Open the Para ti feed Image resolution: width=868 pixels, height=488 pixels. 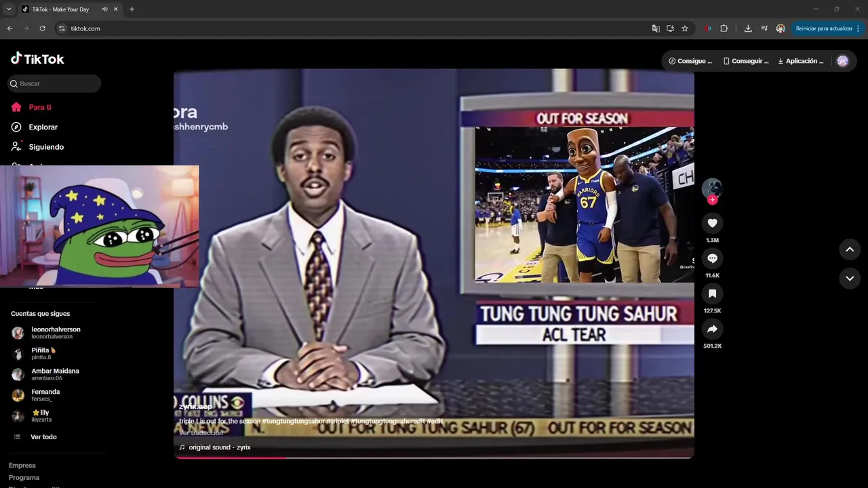pos(40,107)
